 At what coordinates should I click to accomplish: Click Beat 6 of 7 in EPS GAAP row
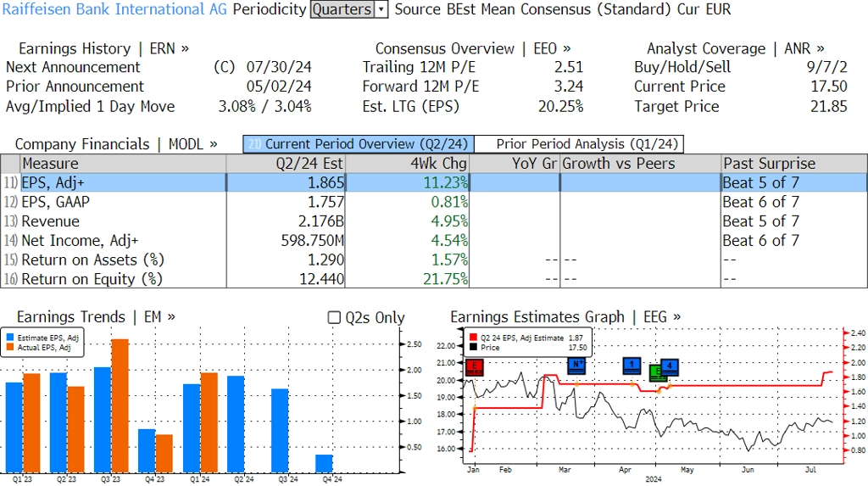(x=761, y=202)
